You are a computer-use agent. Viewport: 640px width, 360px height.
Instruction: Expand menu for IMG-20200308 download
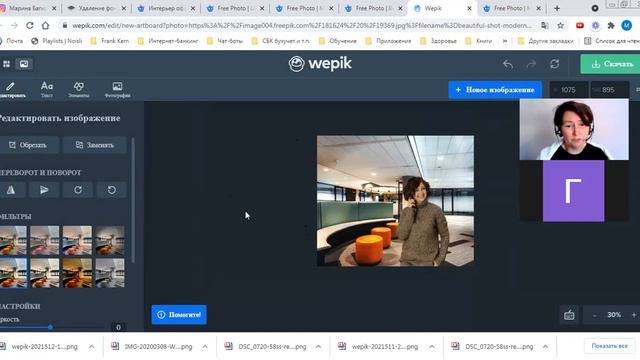[205, 347]
